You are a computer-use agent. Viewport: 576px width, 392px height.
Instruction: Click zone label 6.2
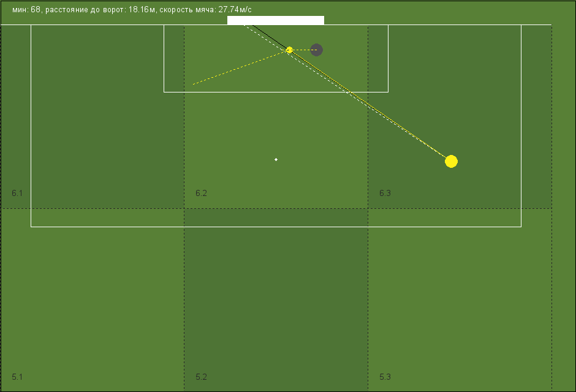(x=201, y=193)
